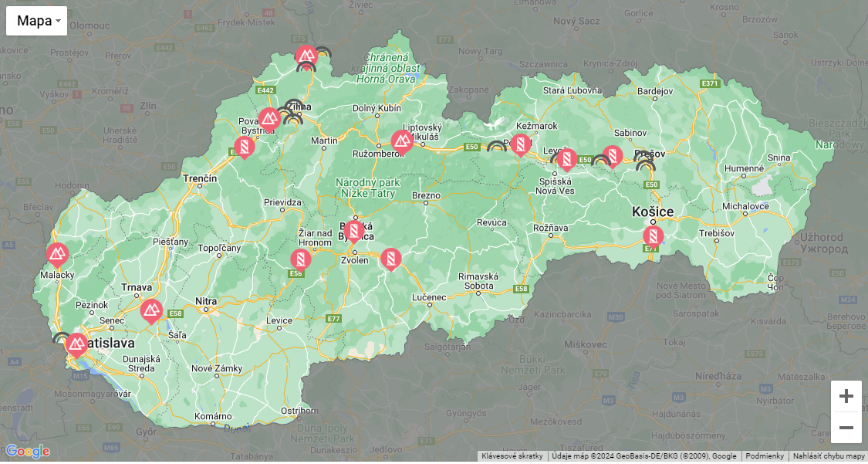
Task: Open the Podmienky terms link
Action: click(x=765, y=456)
